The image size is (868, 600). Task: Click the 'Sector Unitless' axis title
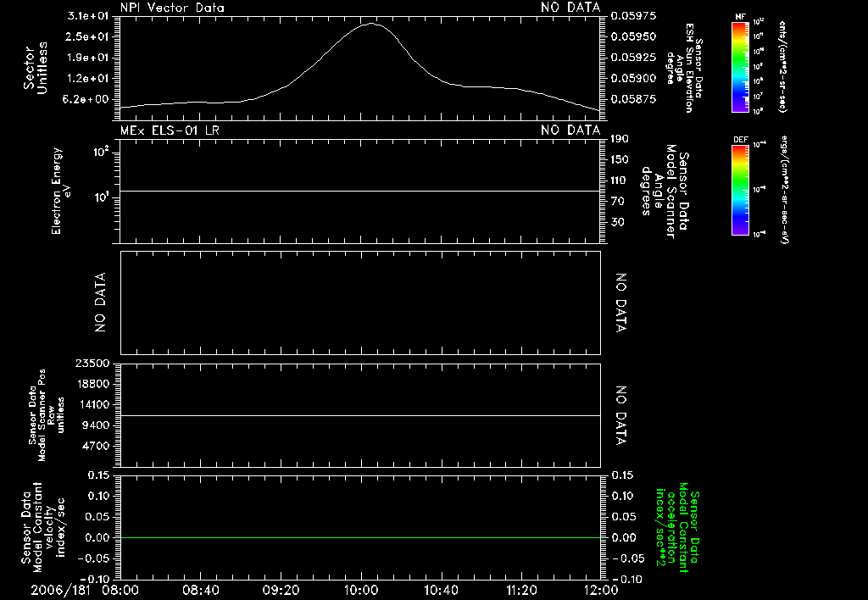click(36, 68)
